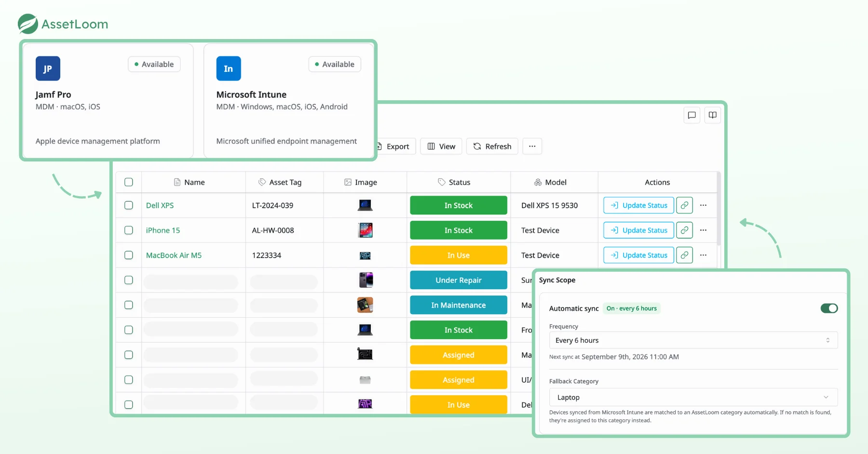This screenshot has width=868, height=454.
Task: Open the View columns menu
Action: (x=441, y=146)
